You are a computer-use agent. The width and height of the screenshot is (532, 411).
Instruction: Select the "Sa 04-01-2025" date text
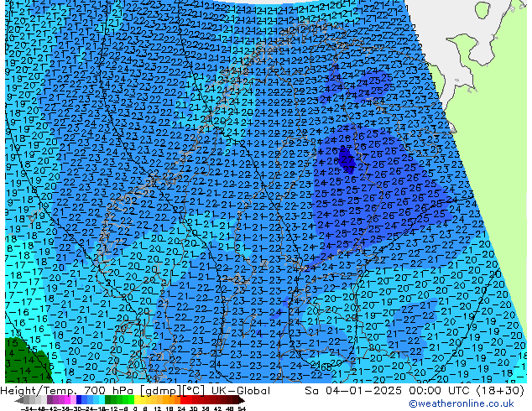click(353, 391)
